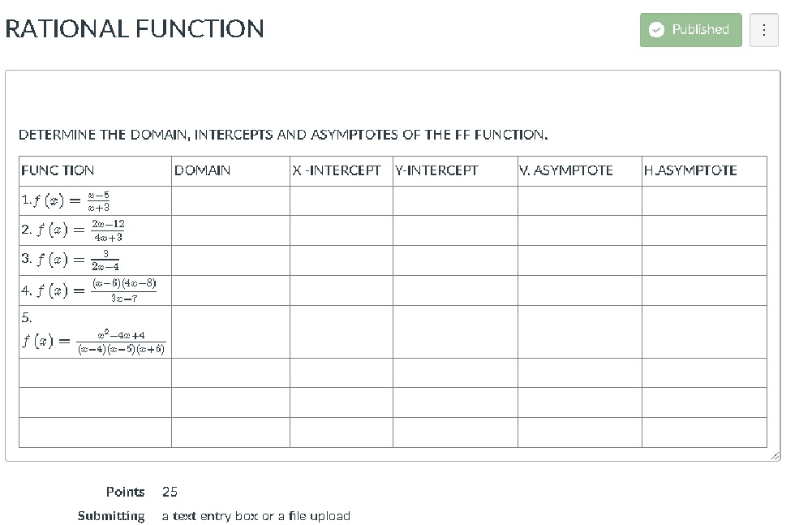812x525 pixels.
Task: Click the resize handle at content box corner
Action: (x=776, y=454)
